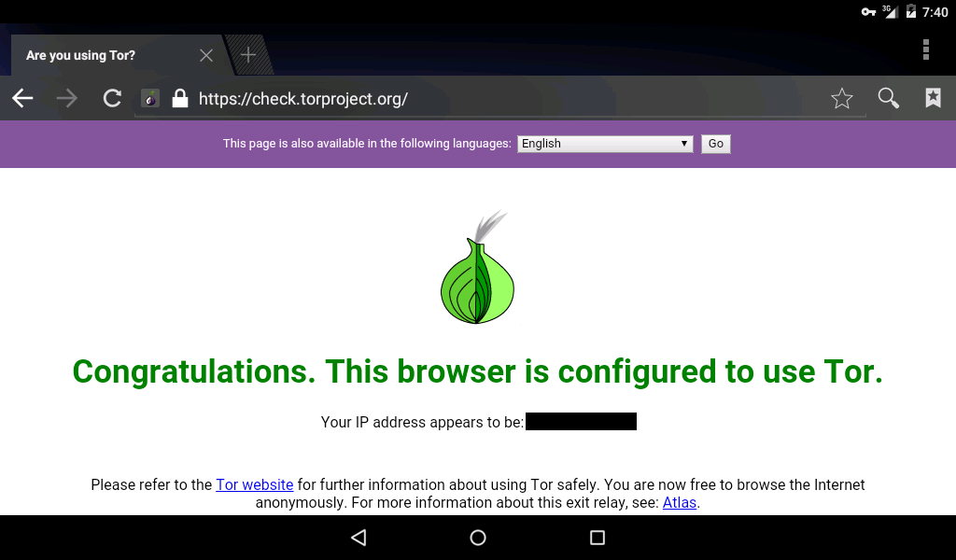Click the padlock security icon
Image resolution: width=956 pixels, height=560 pixels.
180,97
